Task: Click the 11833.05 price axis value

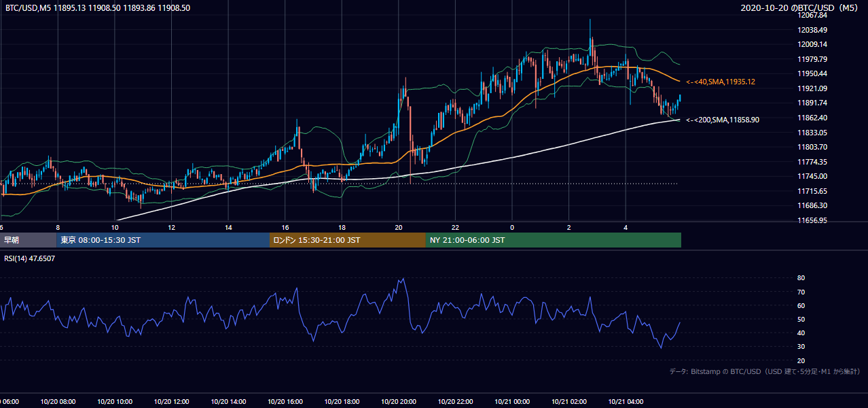Action: [813, 133]
